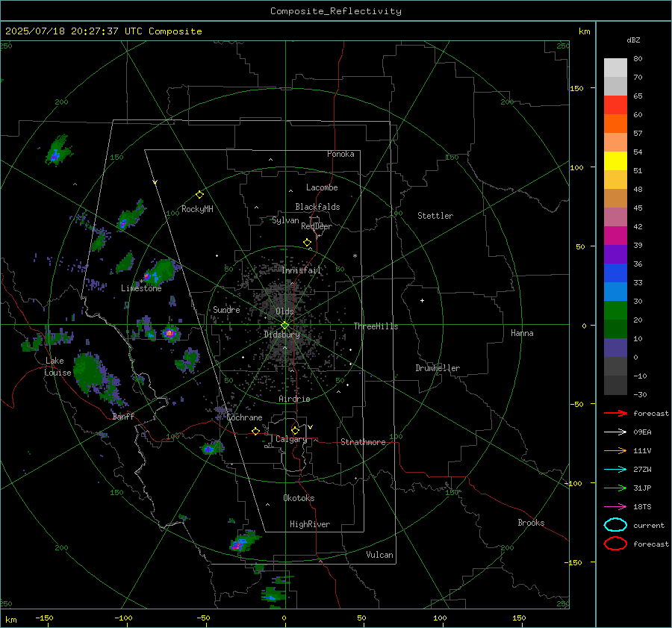Click the Sundre city label
The image size is (672, 628).
tap(226, 309)
